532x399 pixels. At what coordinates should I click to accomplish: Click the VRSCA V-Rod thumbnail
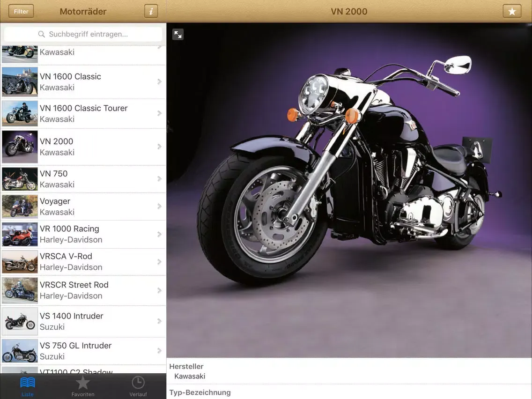(20, 262)
